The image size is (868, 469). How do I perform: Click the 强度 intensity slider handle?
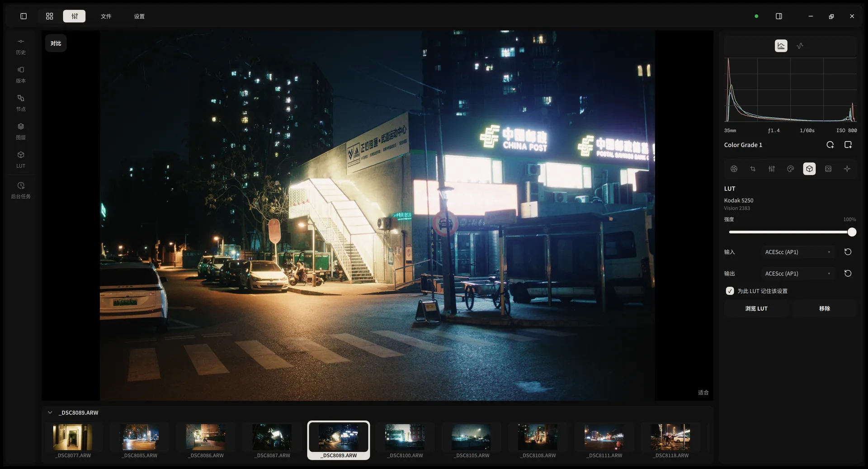pos(852,232)
